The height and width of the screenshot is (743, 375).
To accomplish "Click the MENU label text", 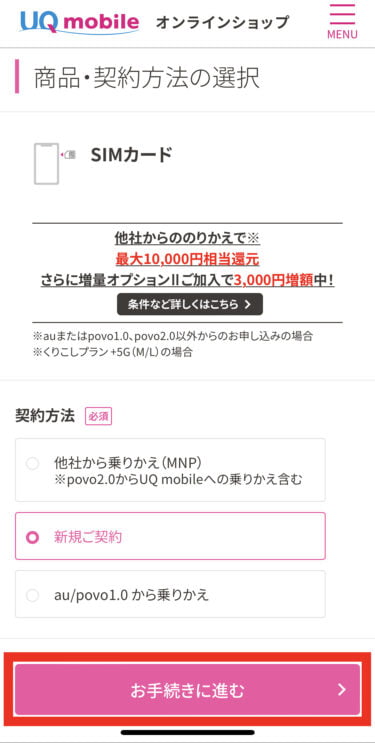I will click(x=342, y=35).
